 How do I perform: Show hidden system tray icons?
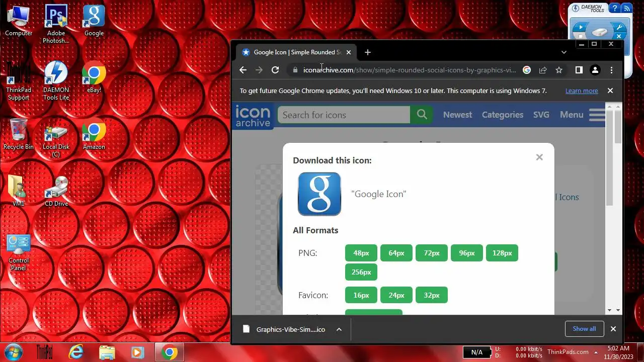[x=596, y=352]
